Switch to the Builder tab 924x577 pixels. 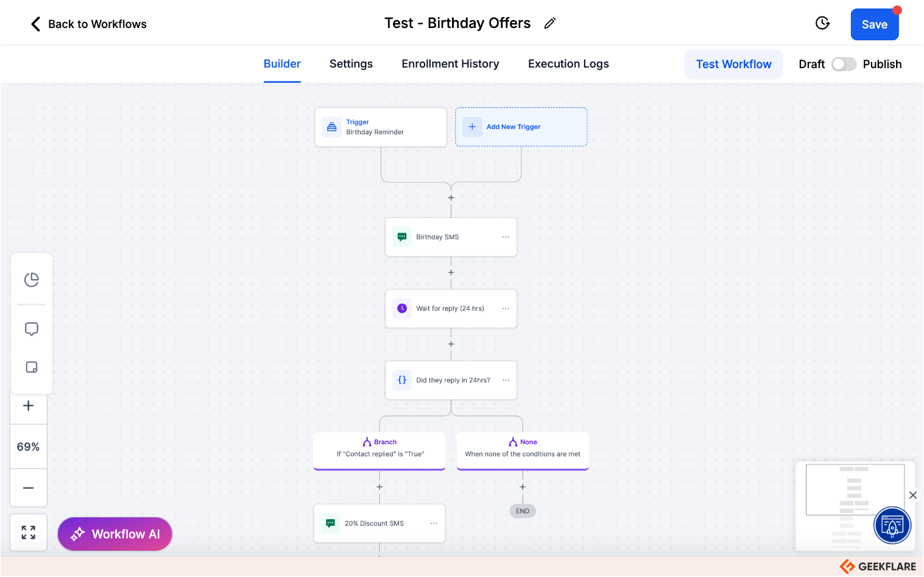tap(282, 64)
